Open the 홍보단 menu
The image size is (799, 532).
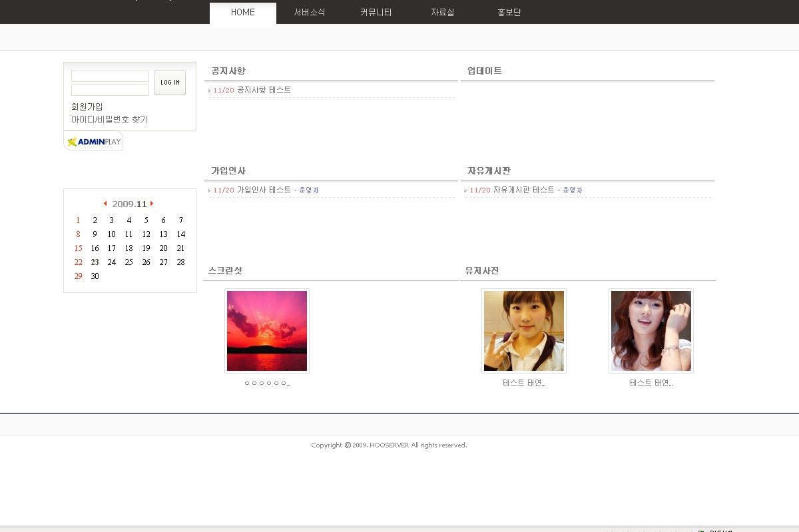click(x=509, y=13)
